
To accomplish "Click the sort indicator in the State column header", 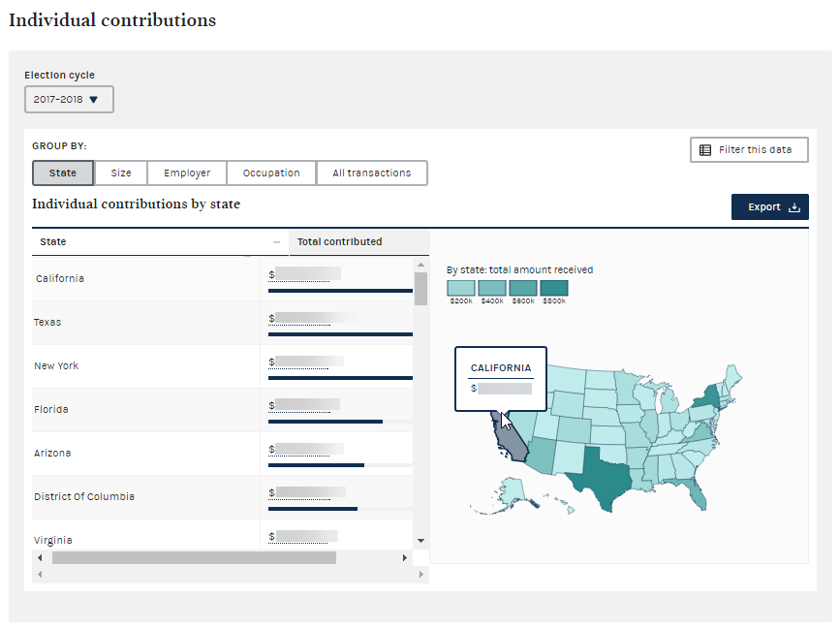I will point(277,242).
